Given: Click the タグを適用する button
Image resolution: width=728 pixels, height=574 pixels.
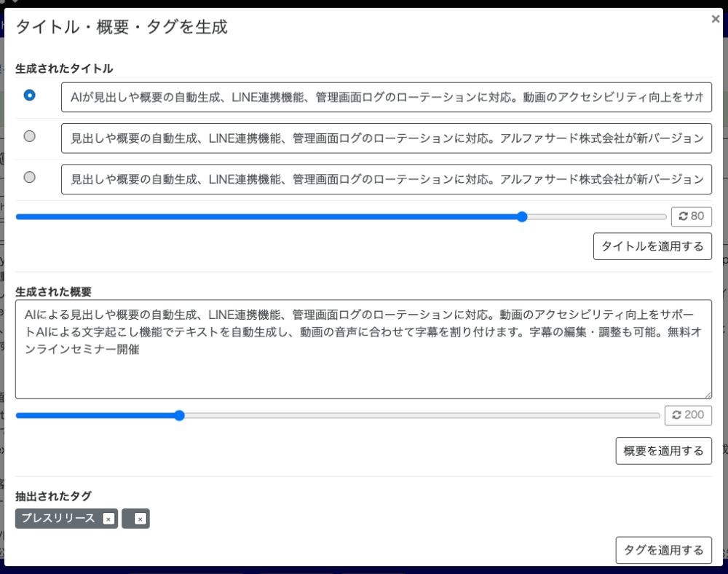Looking at the screenshot, I should click(x=663, y=550).
